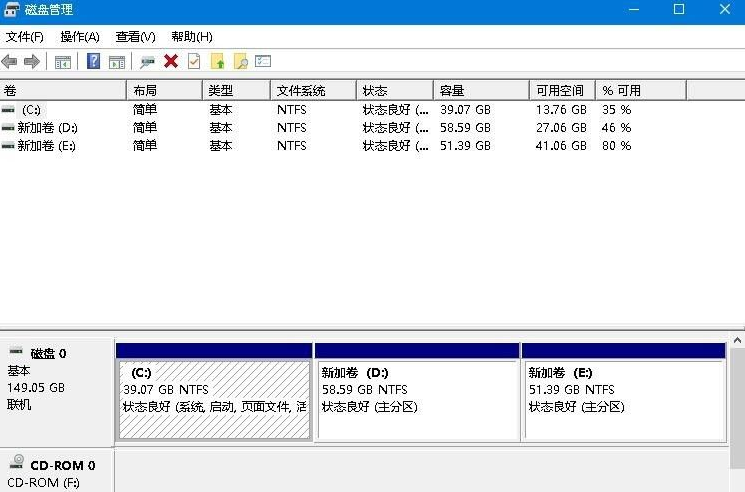Click the folder with green arrow icon
The image size is (745, 492).
click(218, 62)
